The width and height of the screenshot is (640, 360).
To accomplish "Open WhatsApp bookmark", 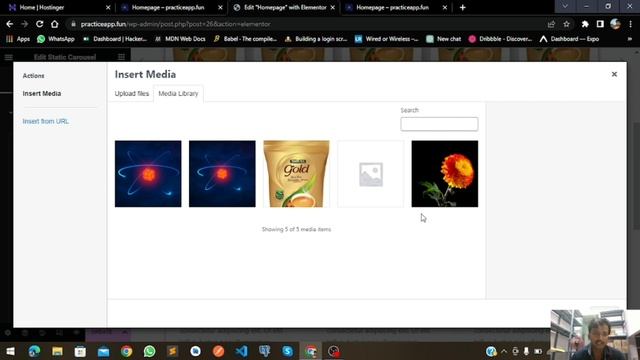I will point(56,39).
